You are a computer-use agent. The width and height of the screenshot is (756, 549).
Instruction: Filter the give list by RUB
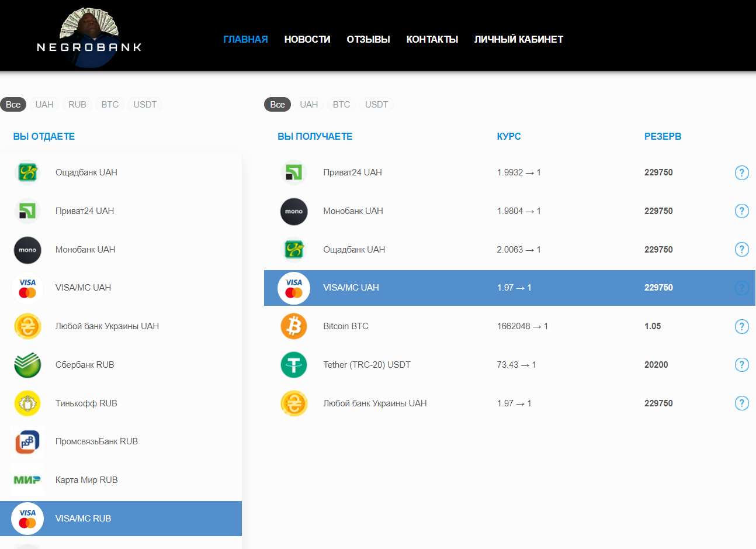tap(77, 105)
